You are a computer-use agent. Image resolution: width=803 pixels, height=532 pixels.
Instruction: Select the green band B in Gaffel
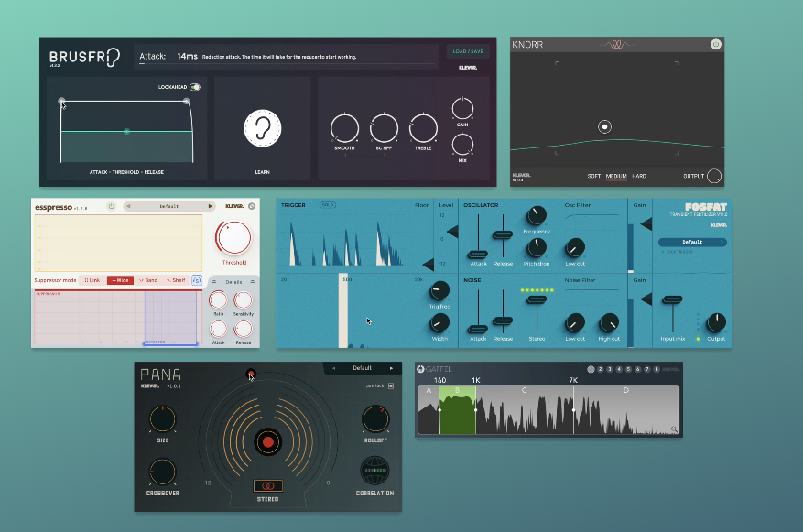pos(457,409)
